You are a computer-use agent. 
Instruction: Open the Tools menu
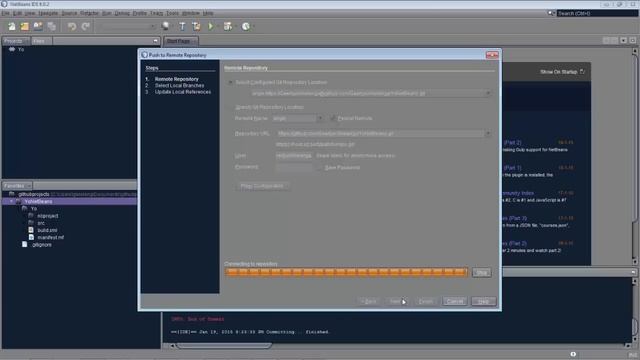[x=172, y=13]
